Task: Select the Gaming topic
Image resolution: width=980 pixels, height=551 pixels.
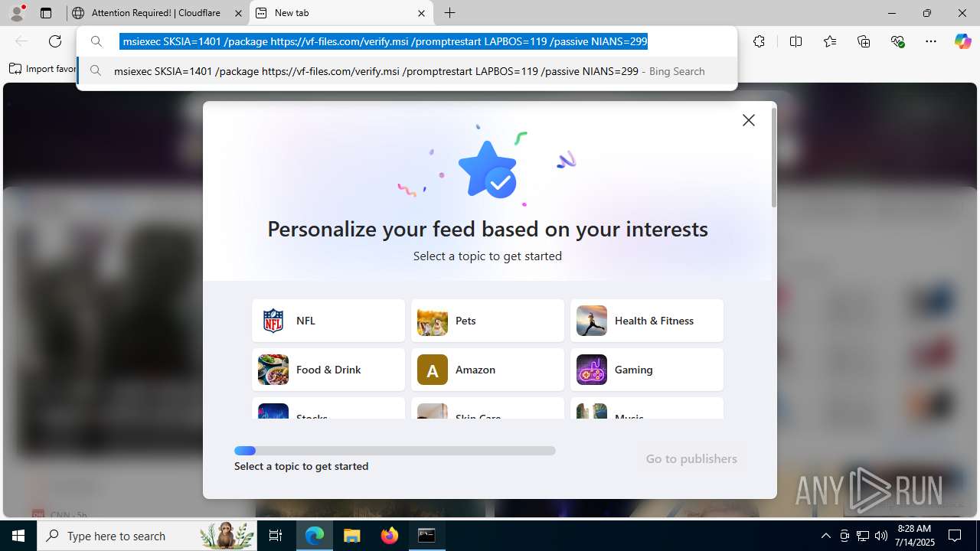Action: click(647, 370)
